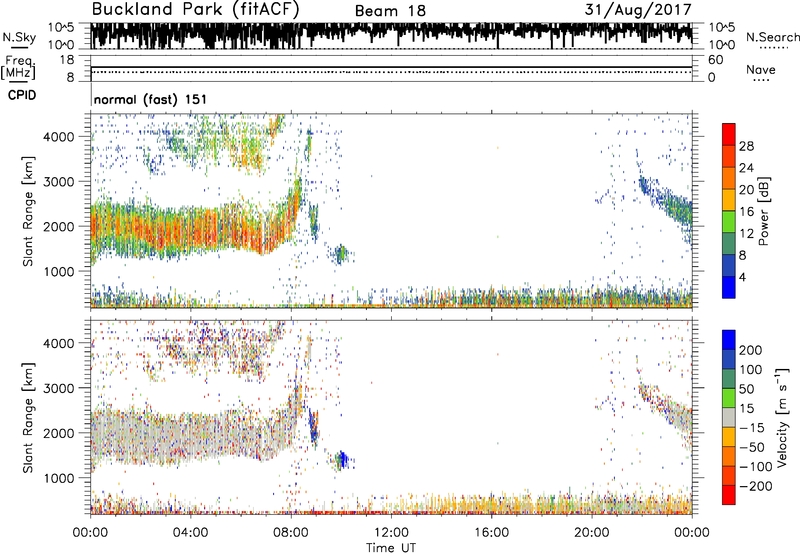Select the 'Beam 18' label
The height and width of the screenshot is (554, 800).
pos(390,11)
